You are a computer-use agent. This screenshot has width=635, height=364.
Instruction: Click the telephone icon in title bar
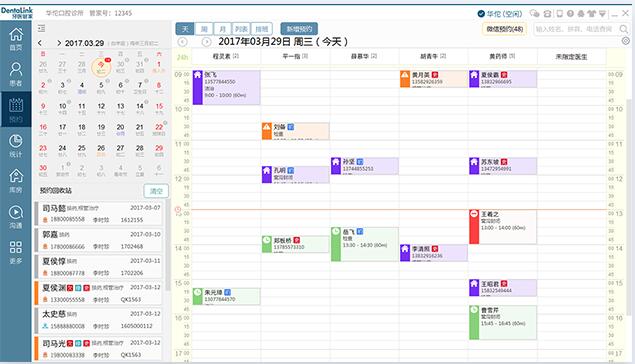(548, 14)
